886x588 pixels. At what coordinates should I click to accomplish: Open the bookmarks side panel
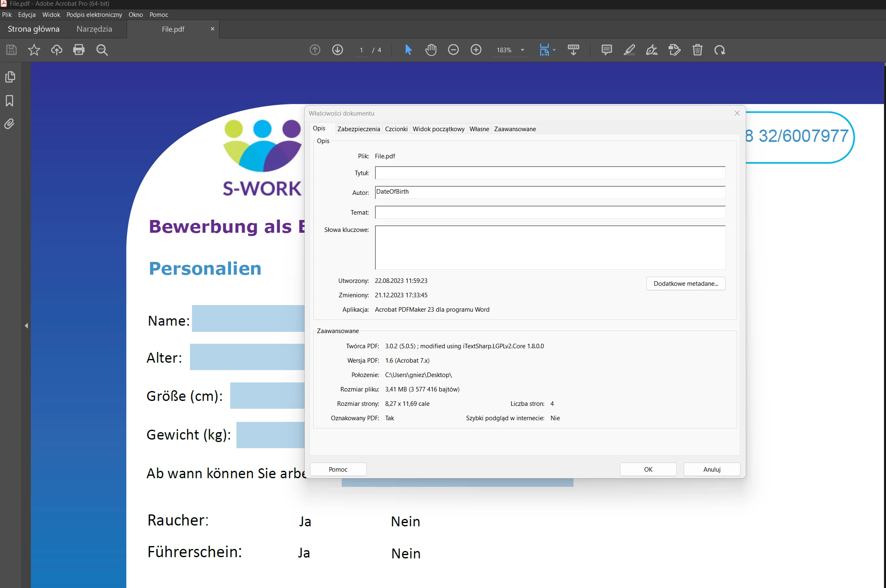[x=10, y=101]
